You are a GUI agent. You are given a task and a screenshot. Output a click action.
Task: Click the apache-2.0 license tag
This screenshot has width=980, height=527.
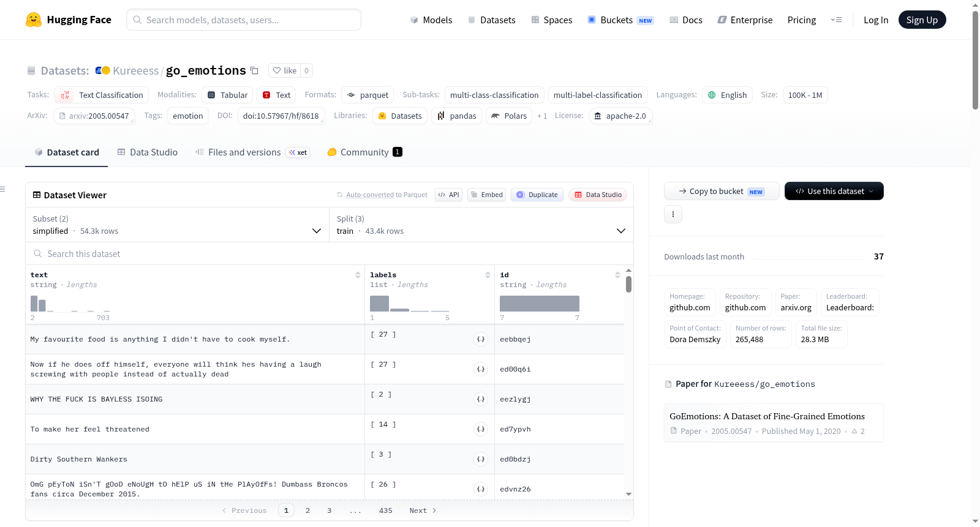tap(620, 116)
